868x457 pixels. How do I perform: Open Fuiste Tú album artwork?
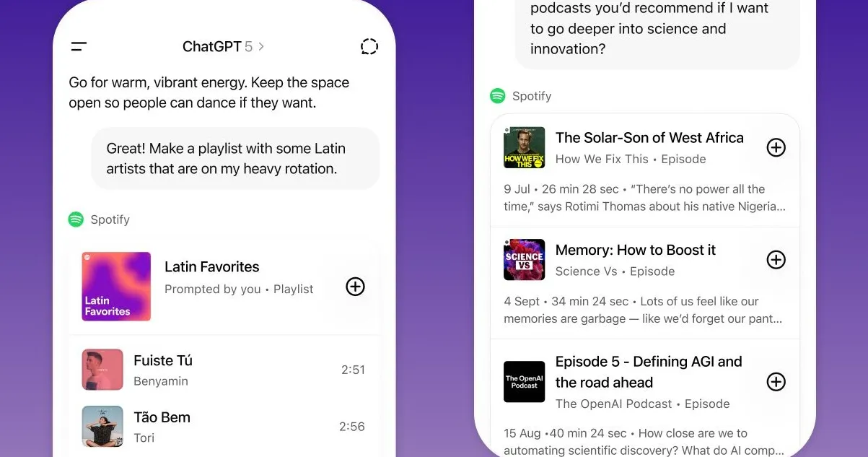click(x=102, y=370)
